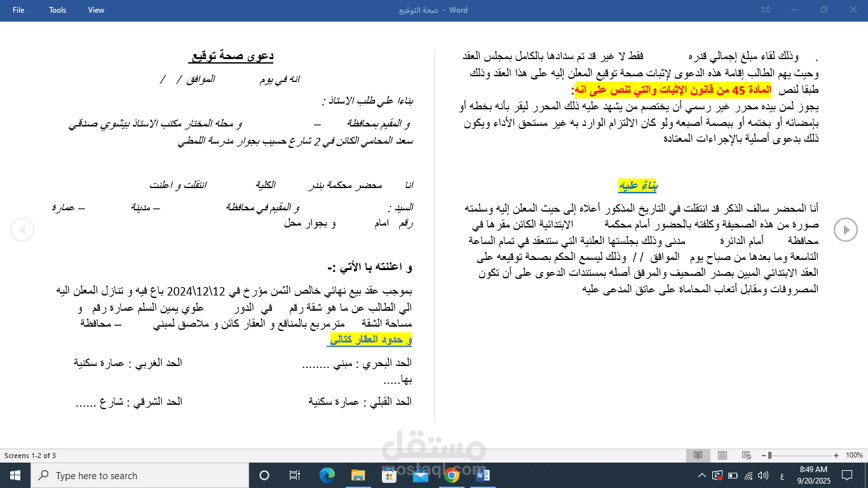Open Google Chrome from taskbar
868x488 pixels.
(x=452, y=475)
